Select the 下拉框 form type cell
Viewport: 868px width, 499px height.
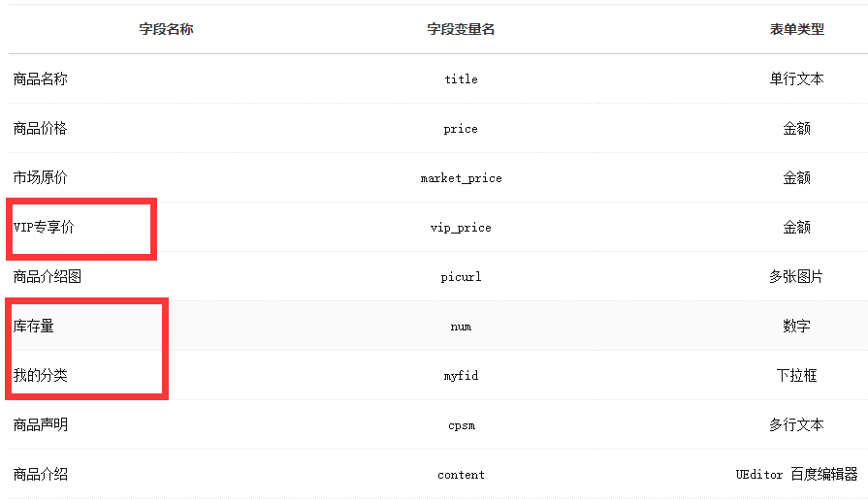(796, 376)
